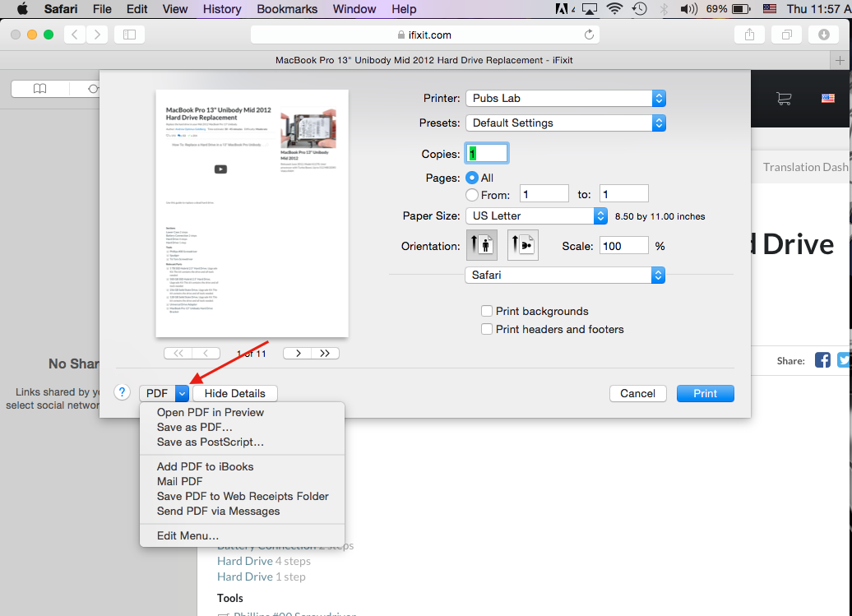Choose Save PDF to Web Receipts Folder
The height and width of the screenshot is (616, 852).
243,496
